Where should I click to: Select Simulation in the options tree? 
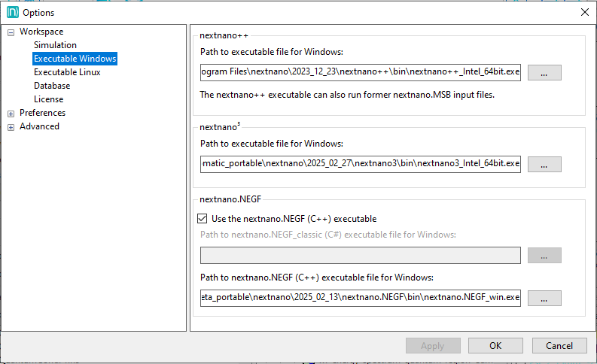55,45
